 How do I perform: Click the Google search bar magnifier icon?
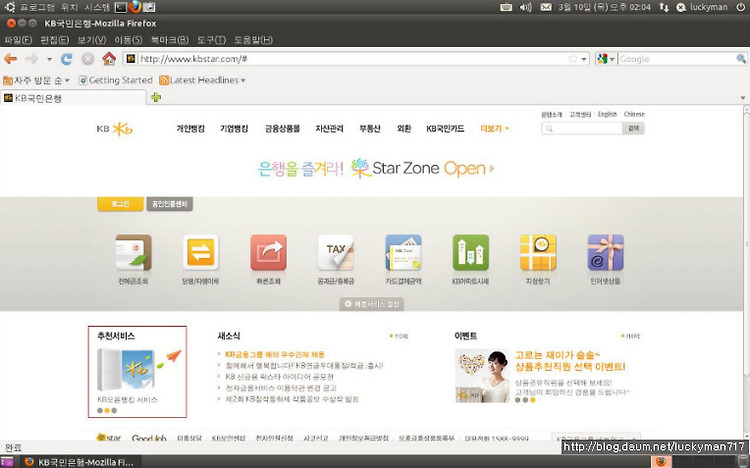coord(741,59)
